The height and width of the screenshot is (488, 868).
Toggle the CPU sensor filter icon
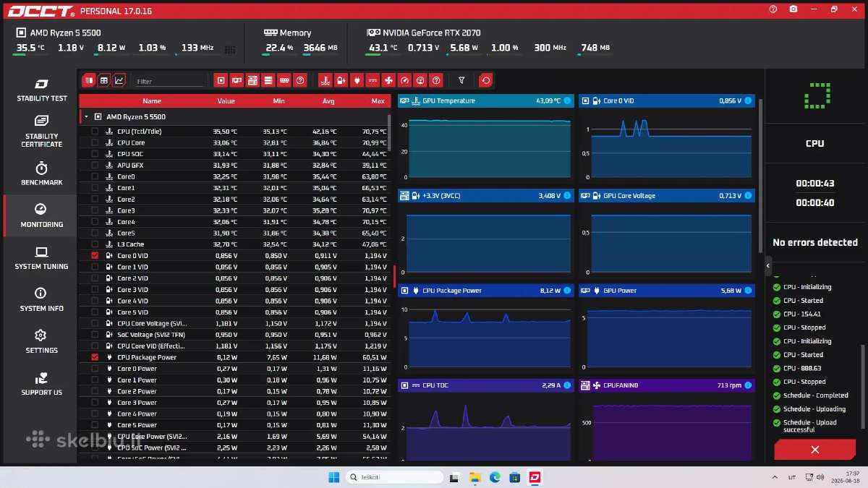(x=221, y=80)
